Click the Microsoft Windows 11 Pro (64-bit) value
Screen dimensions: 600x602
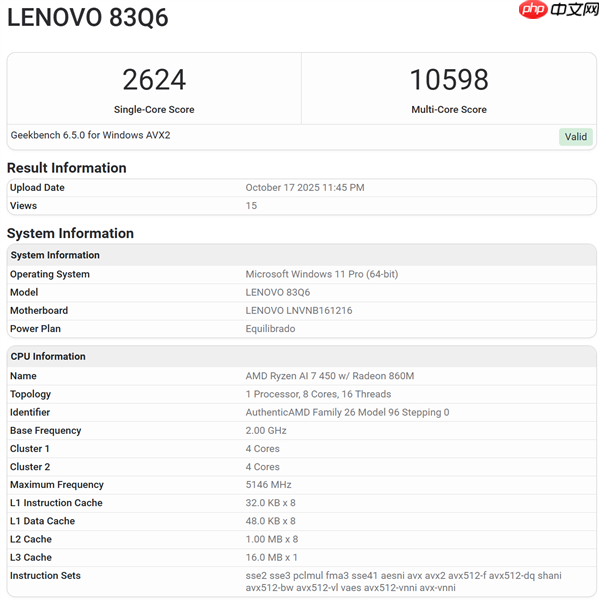(x=322, y=274)
